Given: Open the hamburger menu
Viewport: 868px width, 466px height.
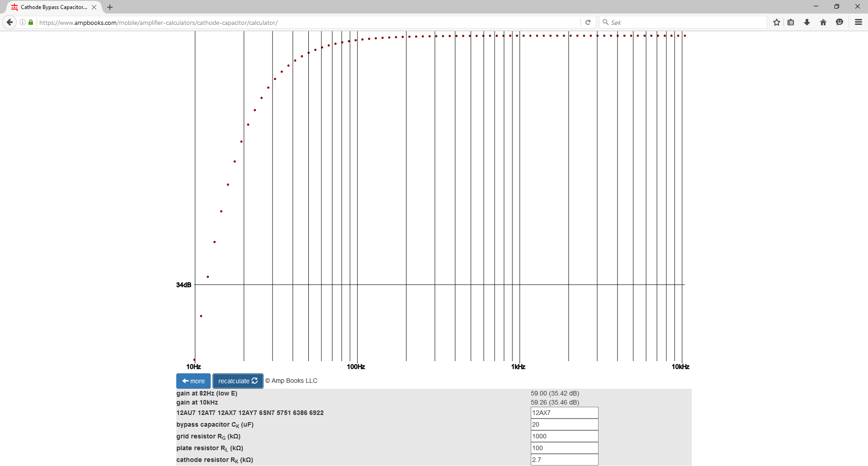Looking at the screenshot, I should coord(859,22).
